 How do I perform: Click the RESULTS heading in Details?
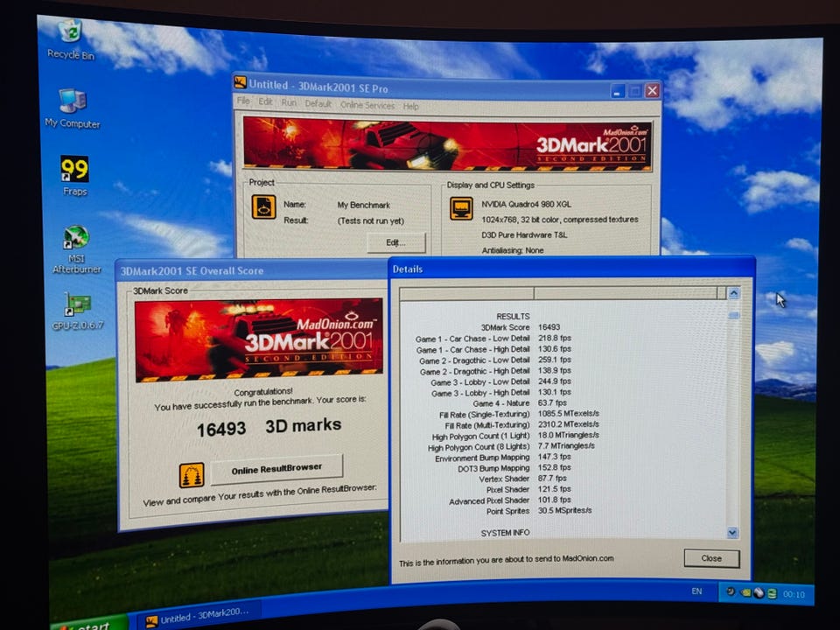coord(513,316)
